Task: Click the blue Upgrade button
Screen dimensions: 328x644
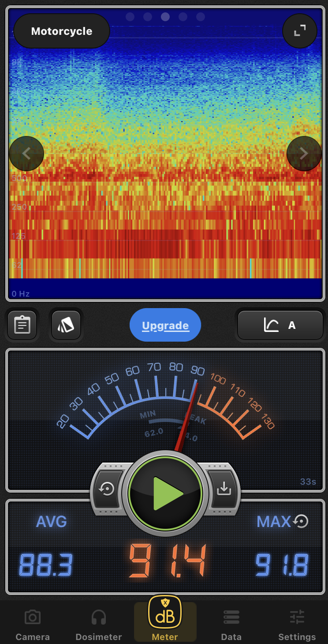Action: 165,326
